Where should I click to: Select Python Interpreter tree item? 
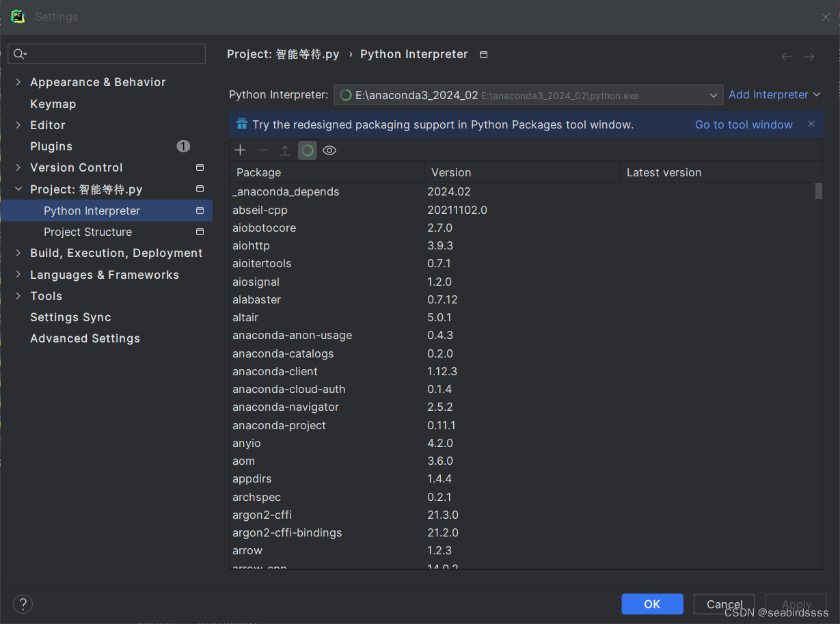tap(107, 211)
